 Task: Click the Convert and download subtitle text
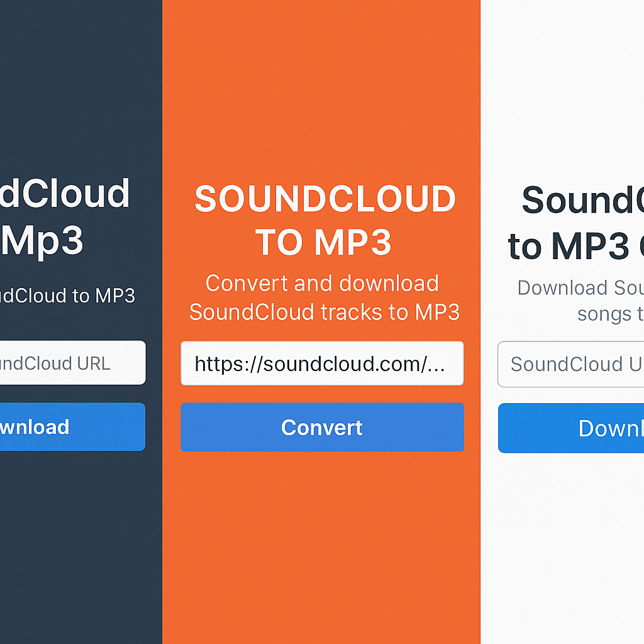322,297
